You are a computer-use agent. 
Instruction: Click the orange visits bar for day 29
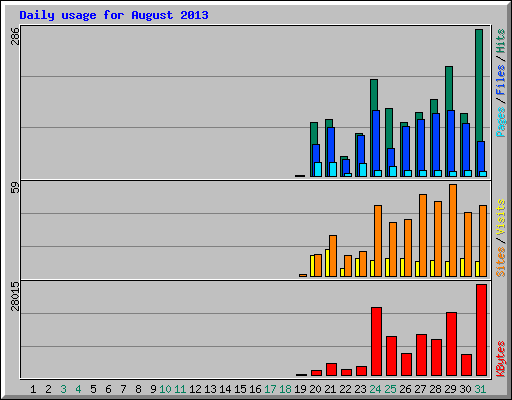[453, 230]
